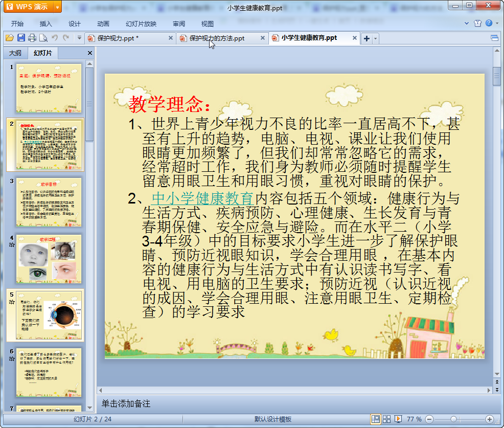The width and height of the screenshot is (504, 428).
Task: Open the dropdown arrow beside the help icon
Action: 497,23
